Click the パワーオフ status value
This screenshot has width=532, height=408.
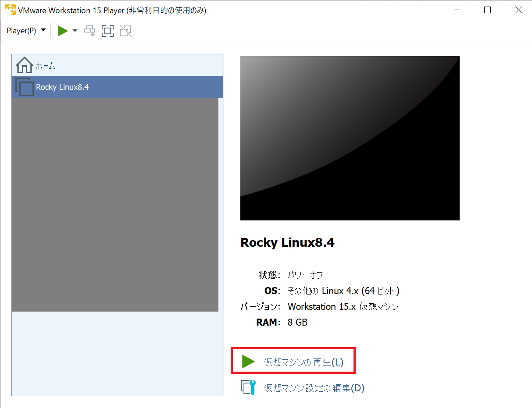(x=305, y=275)
